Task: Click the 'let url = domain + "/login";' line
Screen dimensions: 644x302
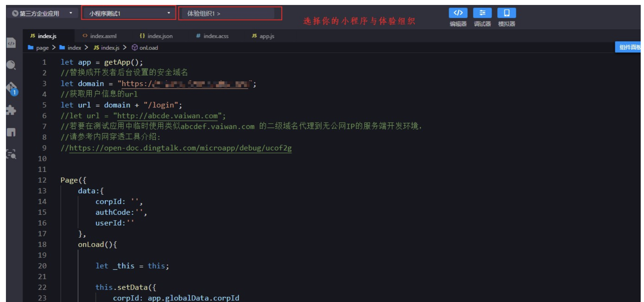Action: click(x=121, y=105)
